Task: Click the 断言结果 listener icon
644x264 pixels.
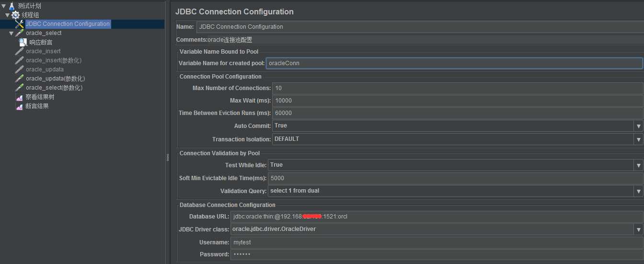Action: coord(19,106)
